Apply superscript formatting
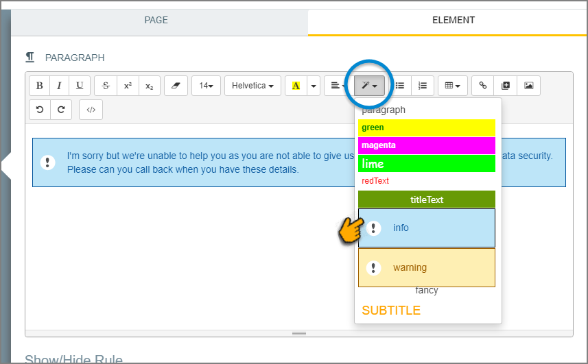 point(128,86)
